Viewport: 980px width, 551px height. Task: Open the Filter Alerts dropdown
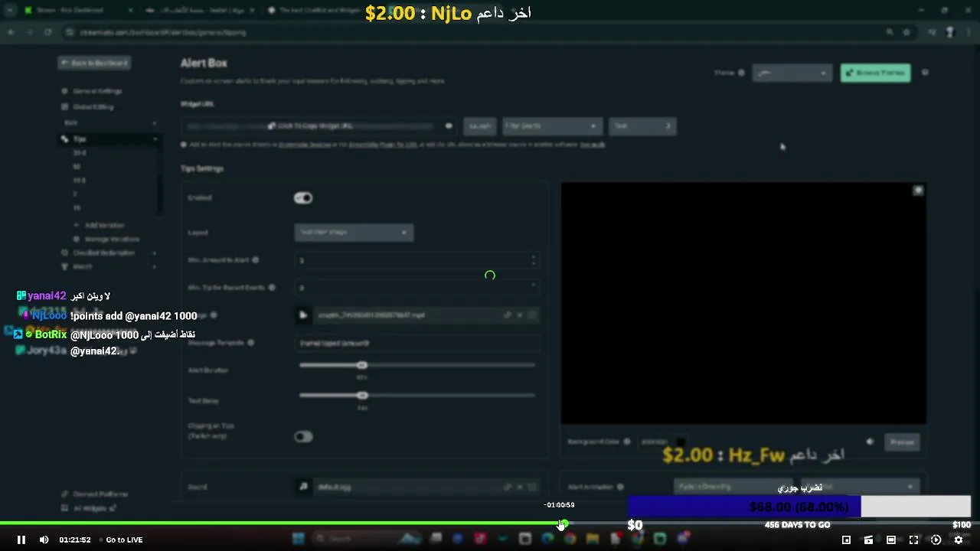(x=551, y=126)
